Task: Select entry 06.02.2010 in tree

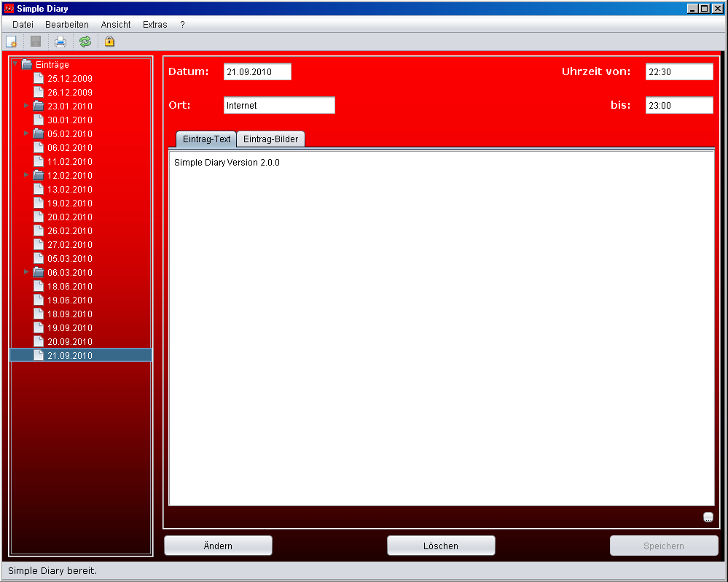Action: [x=70, y=148]
